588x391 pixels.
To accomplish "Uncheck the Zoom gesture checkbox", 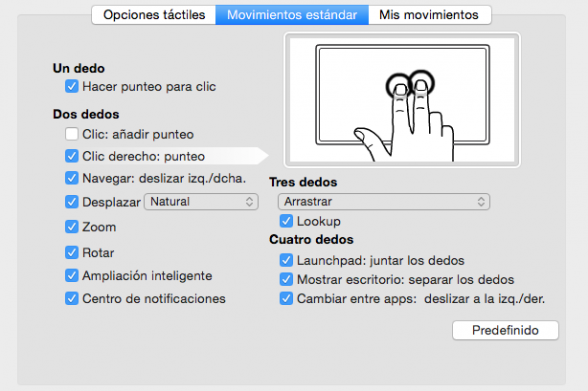I will pos(72,227).
